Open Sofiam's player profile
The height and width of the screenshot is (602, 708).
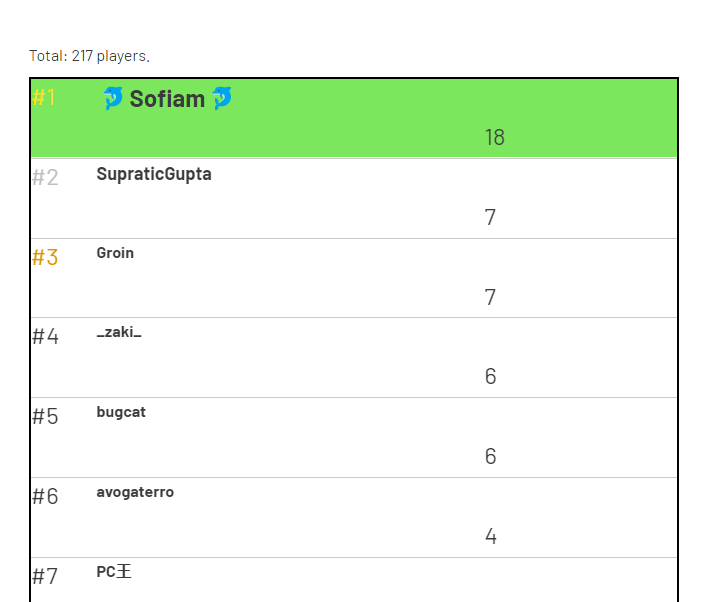(167, 99)
